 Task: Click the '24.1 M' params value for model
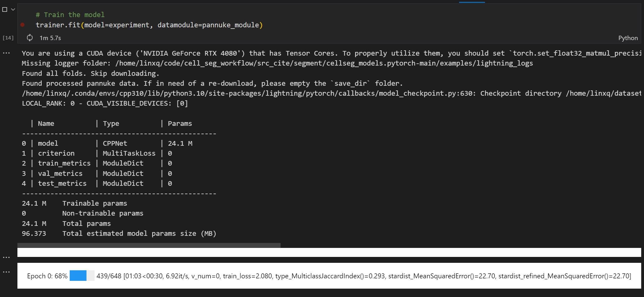click(180, 143)
